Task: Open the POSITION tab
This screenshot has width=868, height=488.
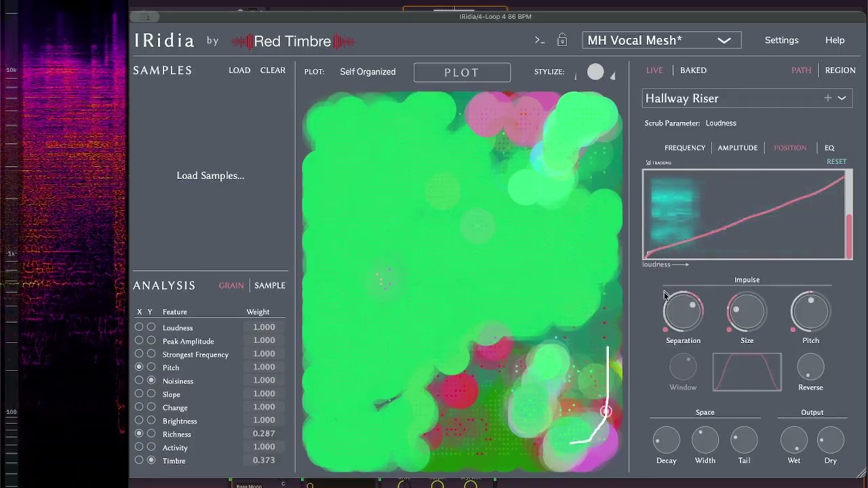Action: pyautogui.click(x=790, y=148)
